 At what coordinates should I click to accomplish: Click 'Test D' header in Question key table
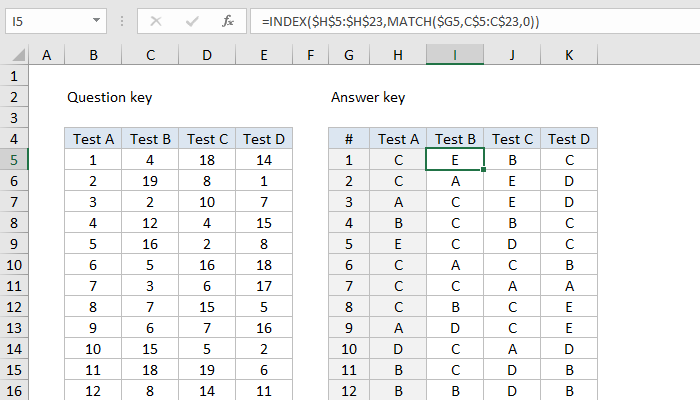pyautogui.click(x=264, y=139)
